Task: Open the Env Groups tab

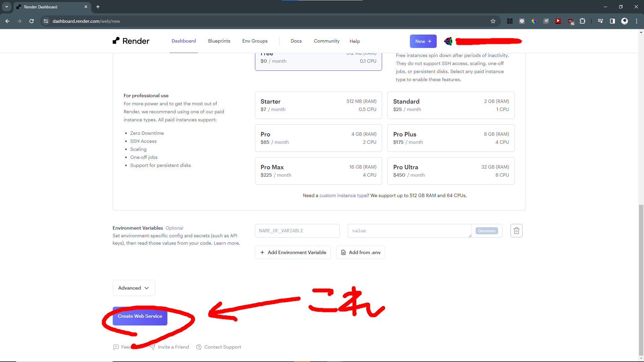Action: [255, 41]
